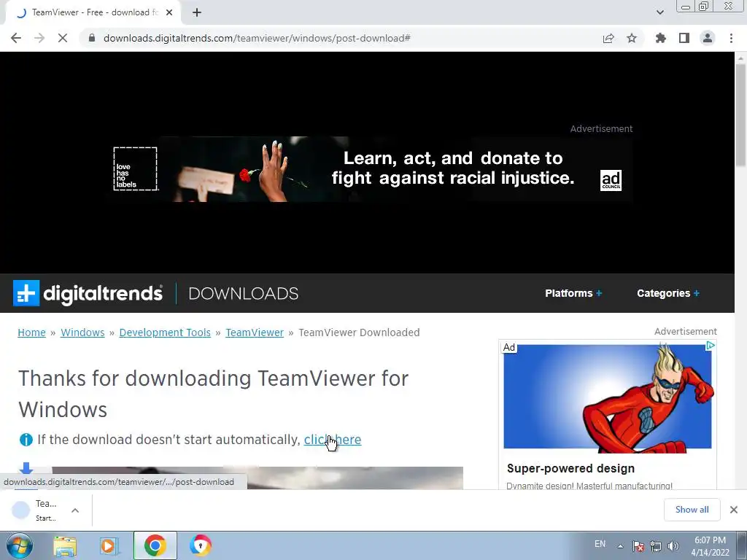Open the volume speaker icon

[x=673, y=546]
